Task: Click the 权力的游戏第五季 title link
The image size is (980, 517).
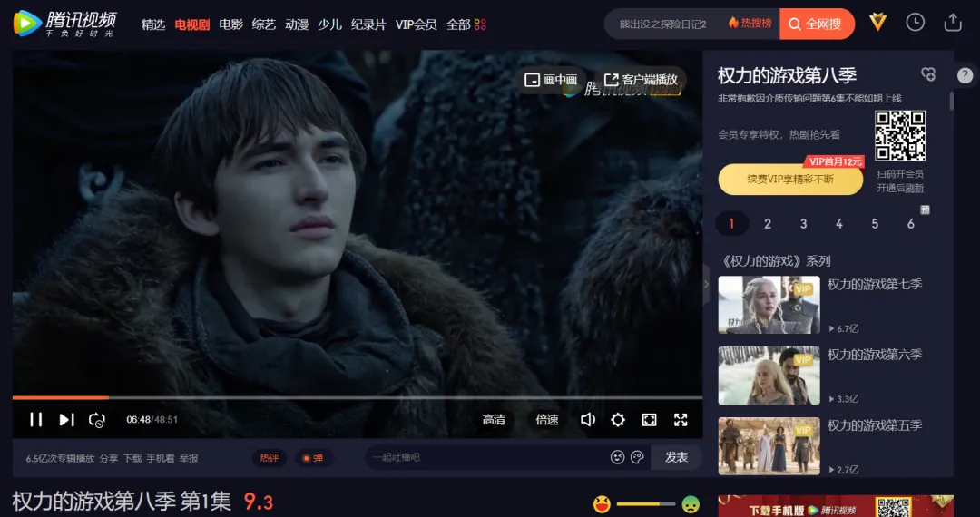Action: (875, 425)
